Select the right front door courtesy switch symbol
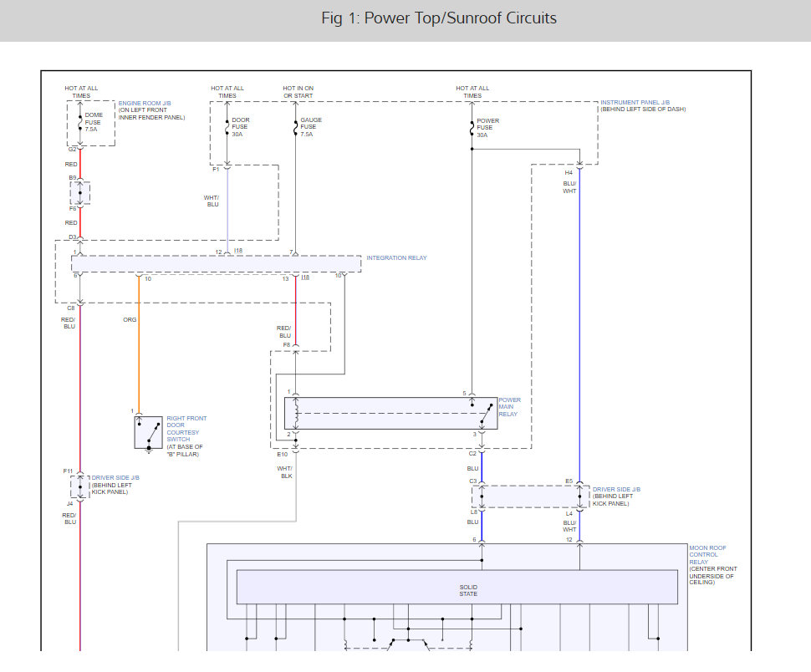The height and width of the screenshot is (672, 811). point(148,432)
